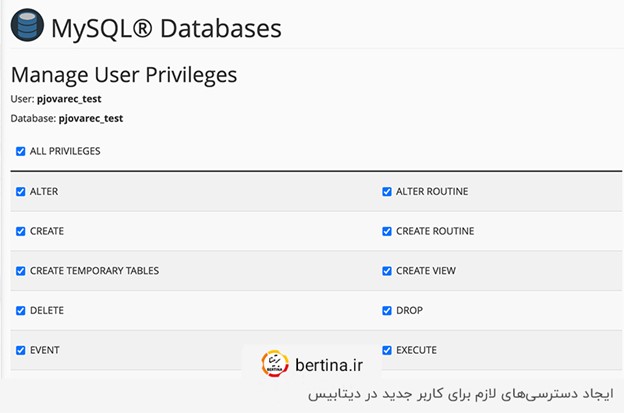The width and height of the screenshot is (624, 413).
Task: Select the Database value pjovarec_test
Action: (x=91, y=118)
